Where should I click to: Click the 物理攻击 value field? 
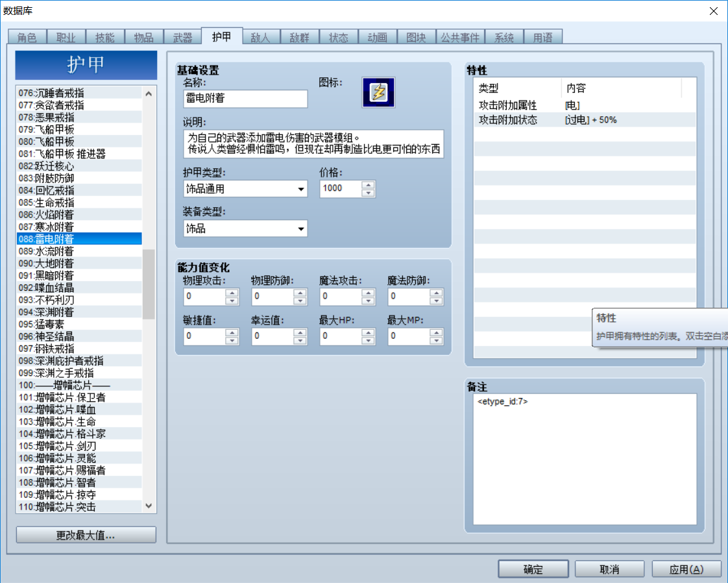205,297
